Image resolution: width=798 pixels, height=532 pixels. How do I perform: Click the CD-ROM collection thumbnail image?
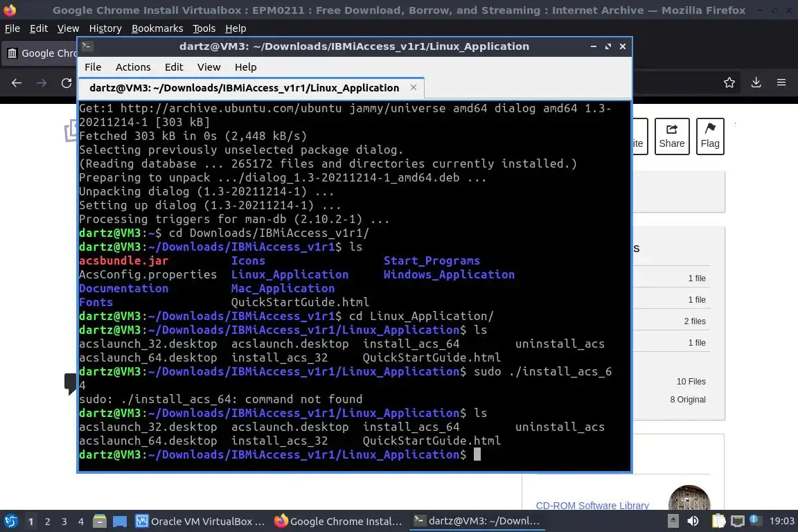[689, 498]
